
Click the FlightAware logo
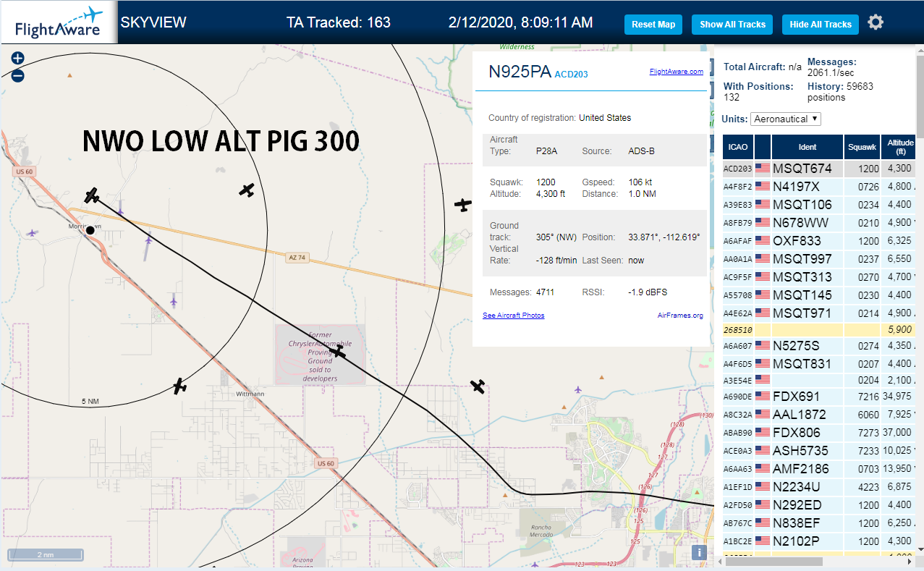click(x=59, y=22)
